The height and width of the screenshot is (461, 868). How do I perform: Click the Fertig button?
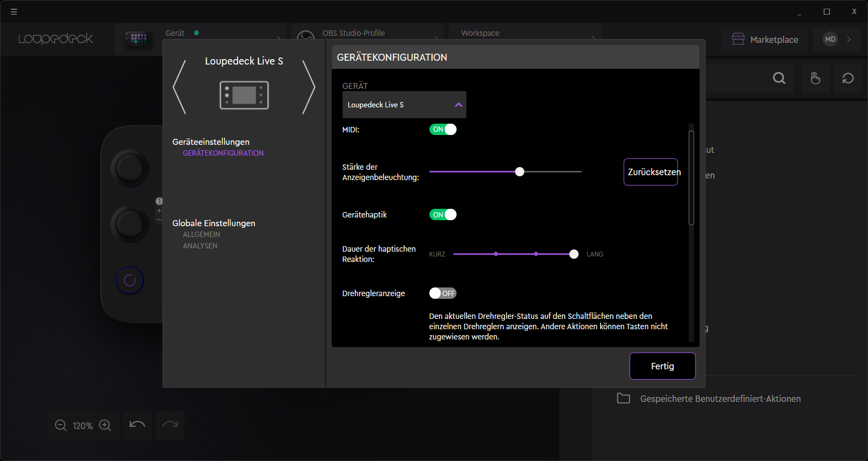coord(662,366)
